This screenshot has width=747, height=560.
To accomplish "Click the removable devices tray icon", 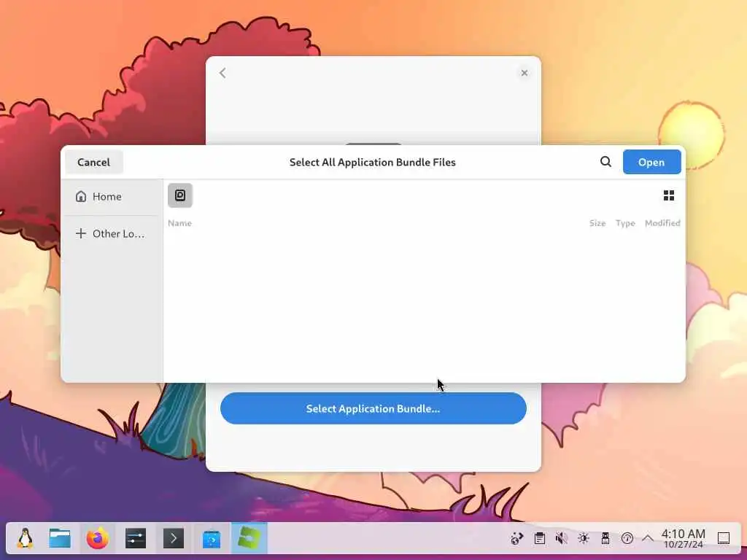I will point(605,539).
